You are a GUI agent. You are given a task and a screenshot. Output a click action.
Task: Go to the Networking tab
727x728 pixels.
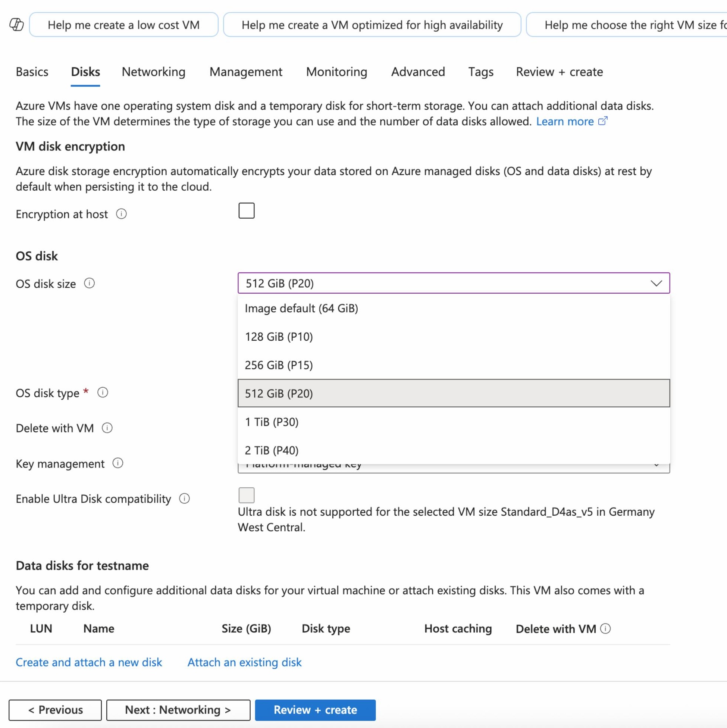(x=154, y=72)
